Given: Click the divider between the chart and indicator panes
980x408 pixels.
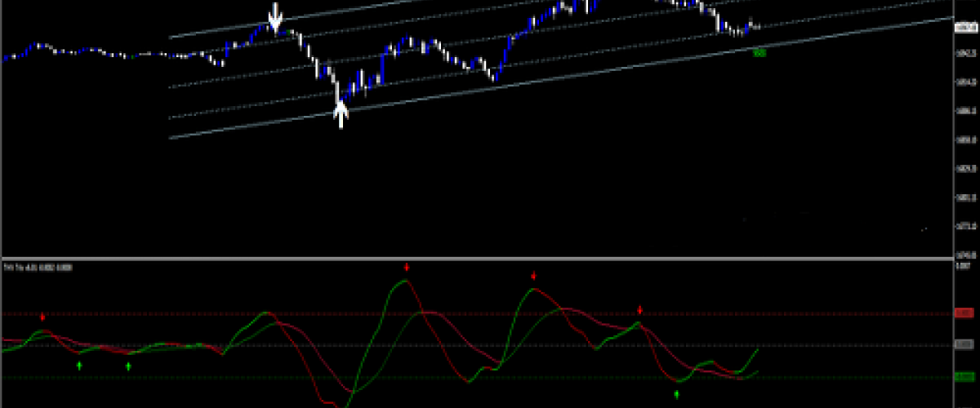Looking at the screenshot, I should [x=490, y=259].
